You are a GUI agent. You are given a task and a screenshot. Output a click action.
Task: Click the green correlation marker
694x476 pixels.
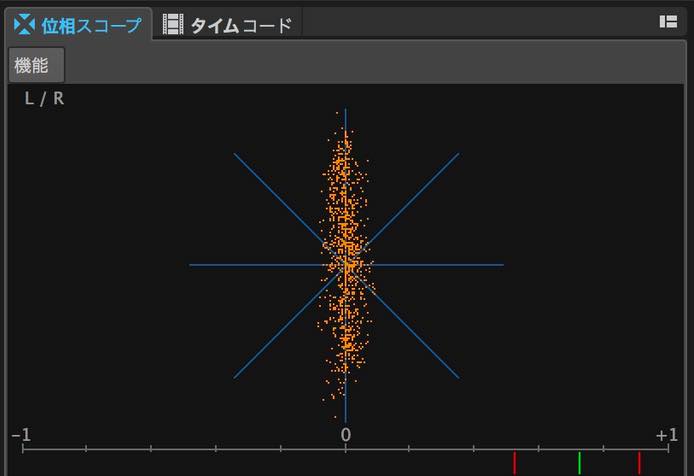pos(579,463)
